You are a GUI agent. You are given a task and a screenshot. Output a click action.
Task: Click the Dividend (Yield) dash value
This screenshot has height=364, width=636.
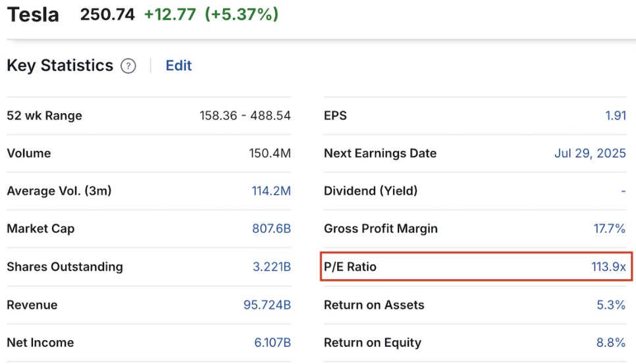623,191
